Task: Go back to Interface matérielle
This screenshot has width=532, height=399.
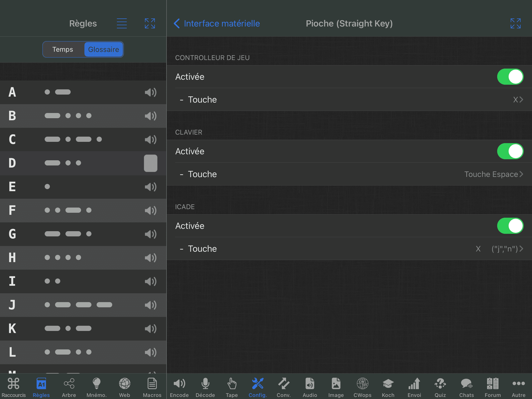Action: coord(217,23)
